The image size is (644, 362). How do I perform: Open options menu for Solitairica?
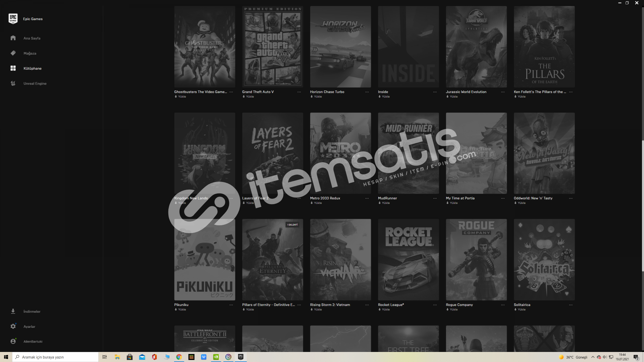pyautogui.click(x=571, y=305)
